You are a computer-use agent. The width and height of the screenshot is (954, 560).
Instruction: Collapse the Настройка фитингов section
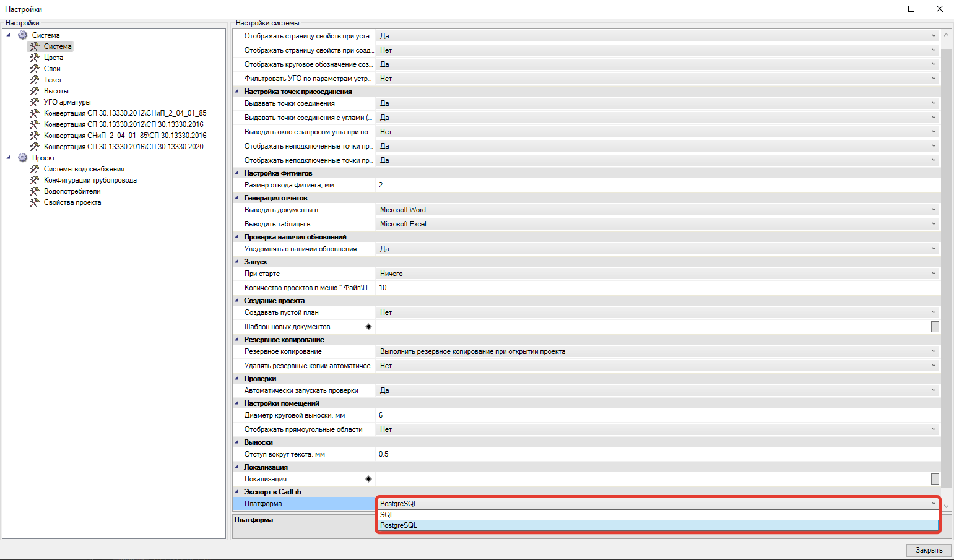(x=237, y=173)
